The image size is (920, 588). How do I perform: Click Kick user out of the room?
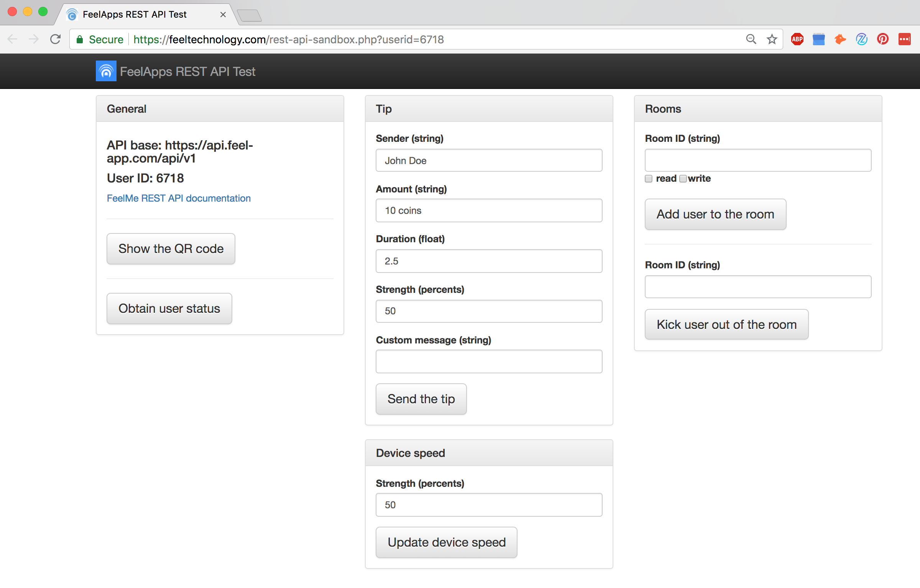726,325
